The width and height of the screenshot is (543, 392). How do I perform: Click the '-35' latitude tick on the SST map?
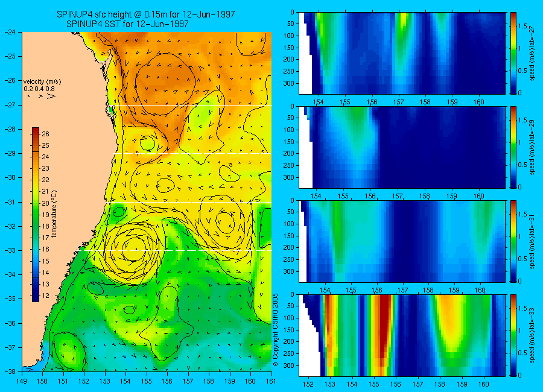pos(10,299)
